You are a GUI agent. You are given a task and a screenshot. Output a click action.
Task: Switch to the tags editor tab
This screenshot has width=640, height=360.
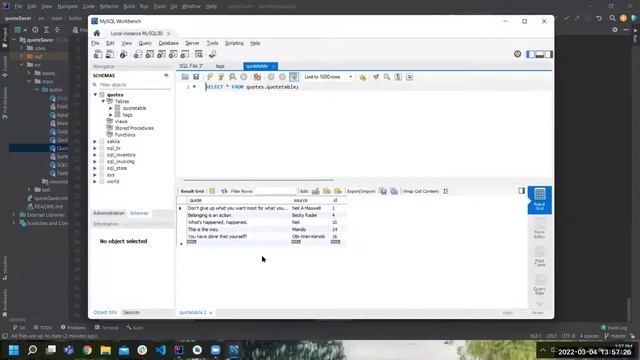[220, 66]
